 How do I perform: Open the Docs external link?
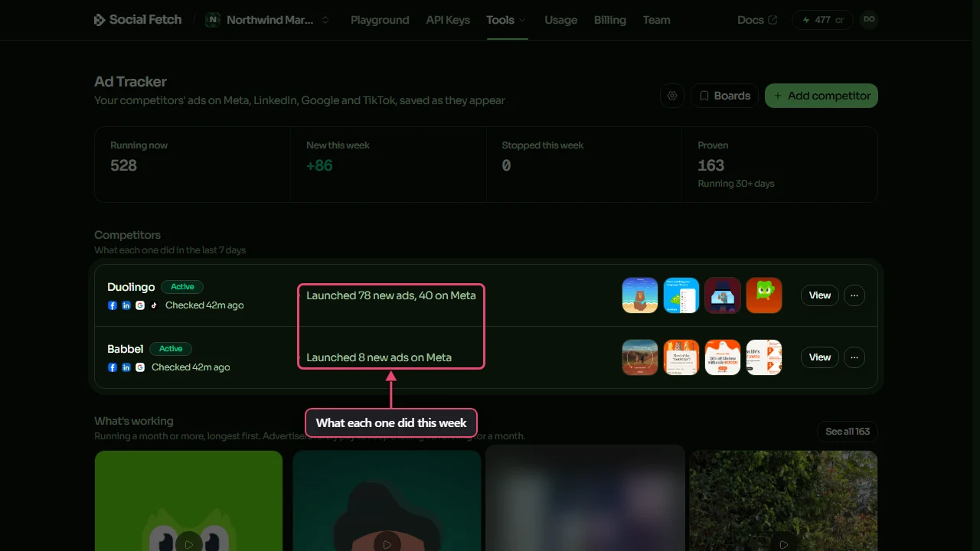point(757,20)
